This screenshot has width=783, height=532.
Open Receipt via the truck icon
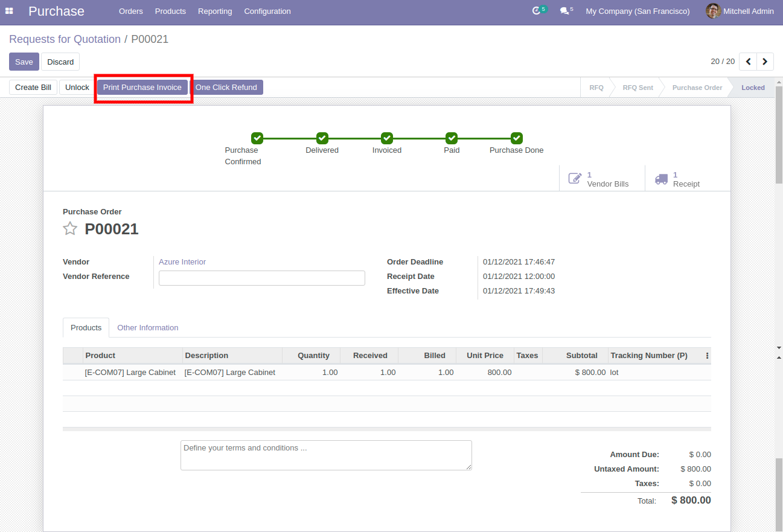click(x=662, y=179)
